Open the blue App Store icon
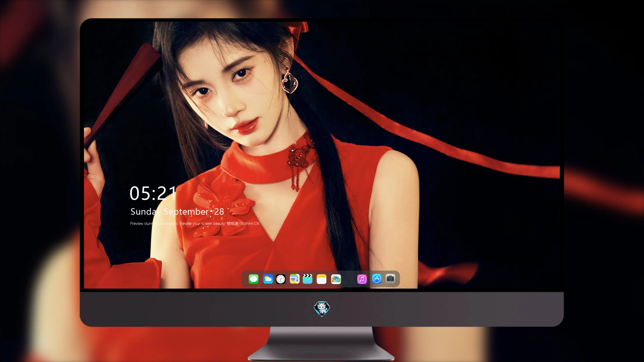The height and width of the screenshot is (362, 644). (377, 279)
